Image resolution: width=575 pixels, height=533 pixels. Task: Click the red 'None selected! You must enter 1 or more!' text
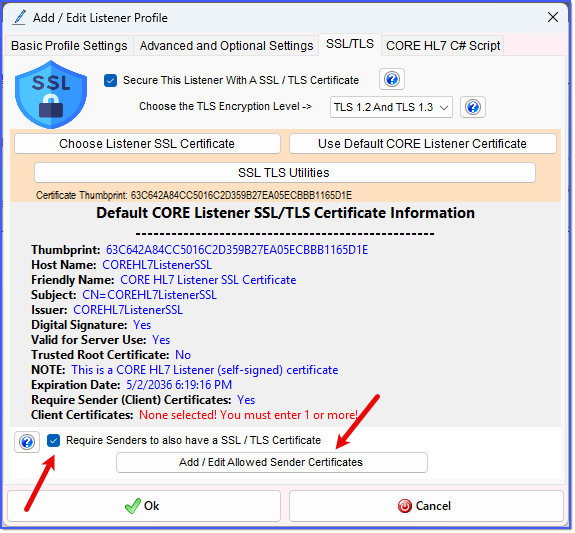pyautogui.click(x=248, y=415)
